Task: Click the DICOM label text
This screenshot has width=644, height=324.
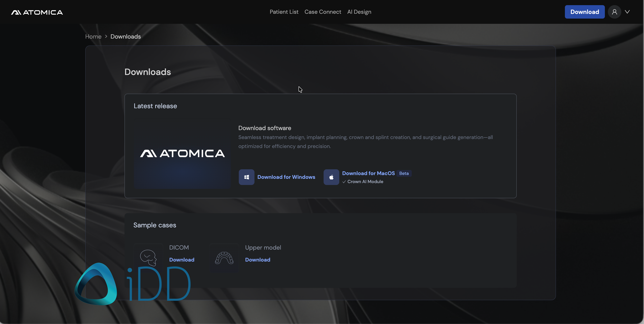Action: (179, 247)
